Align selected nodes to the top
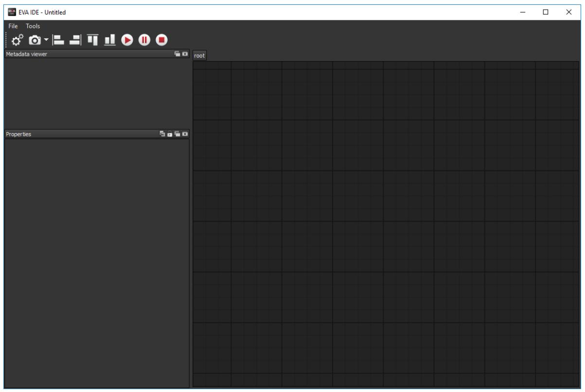Viewport: 585px width, 392px height. [x=93, y=40]
